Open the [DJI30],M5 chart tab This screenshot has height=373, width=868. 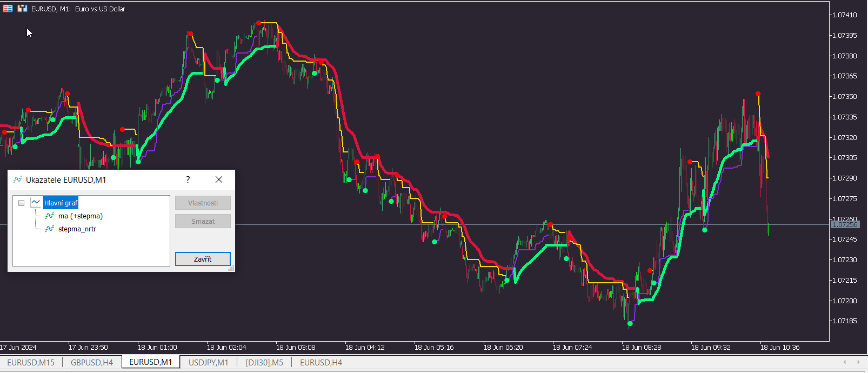point(264,362)
